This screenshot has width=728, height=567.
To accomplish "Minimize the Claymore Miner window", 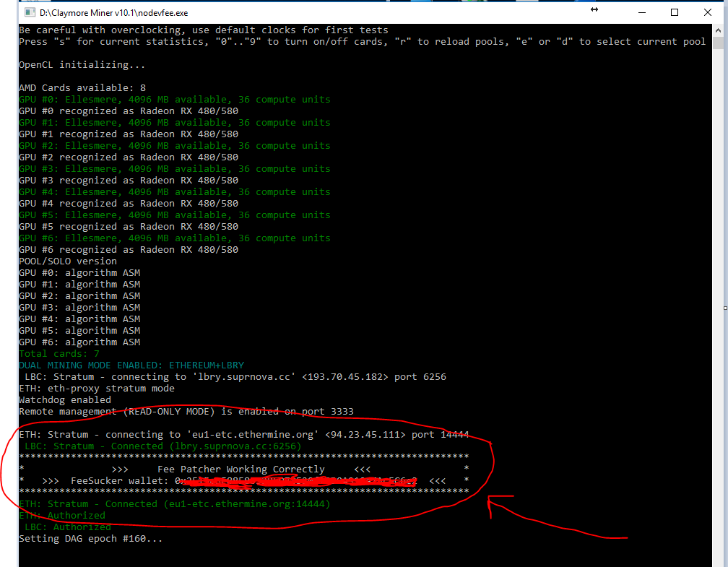I will tap(642, 12).
